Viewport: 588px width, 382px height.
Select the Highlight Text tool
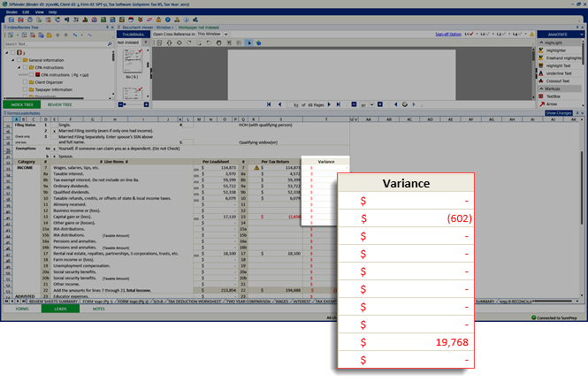pos(558,65)
